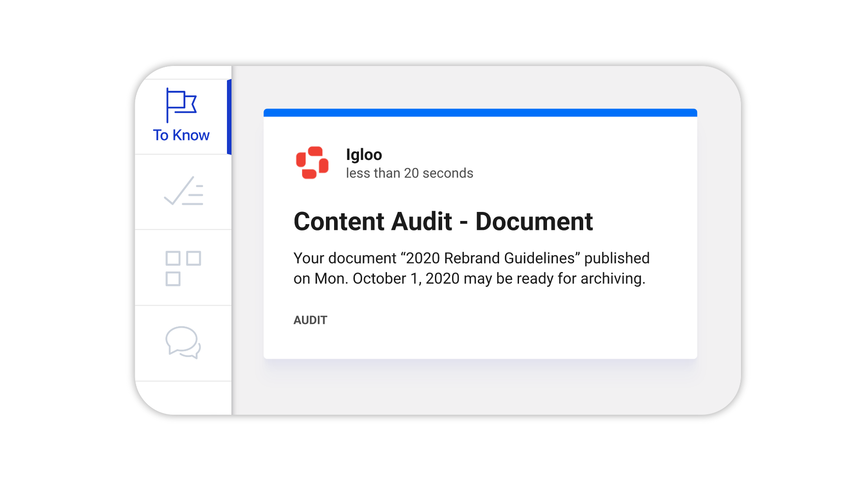This screenshot has height=488, width=868.
Task: Select the To Know tab label
Action: point(181,135)
